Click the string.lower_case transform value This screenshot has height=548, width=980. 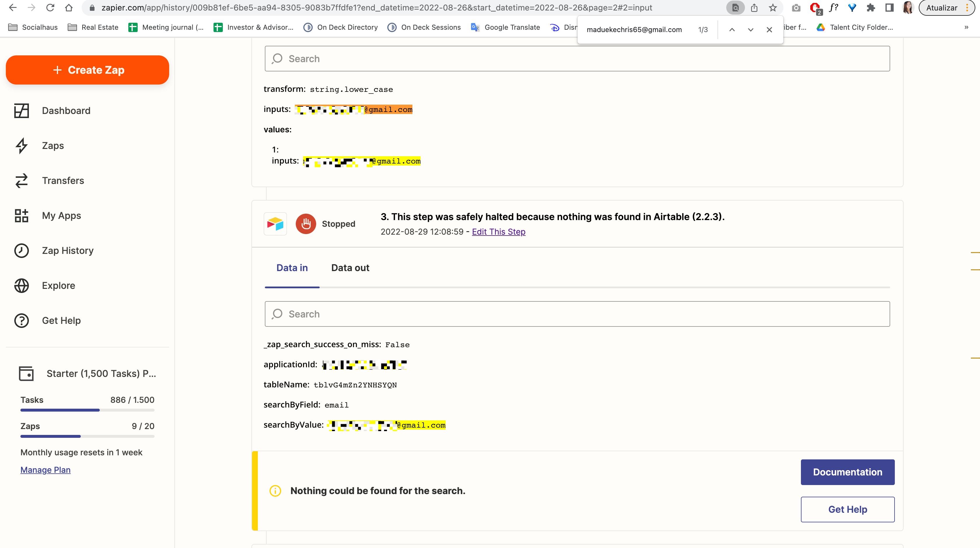(351, 89)
